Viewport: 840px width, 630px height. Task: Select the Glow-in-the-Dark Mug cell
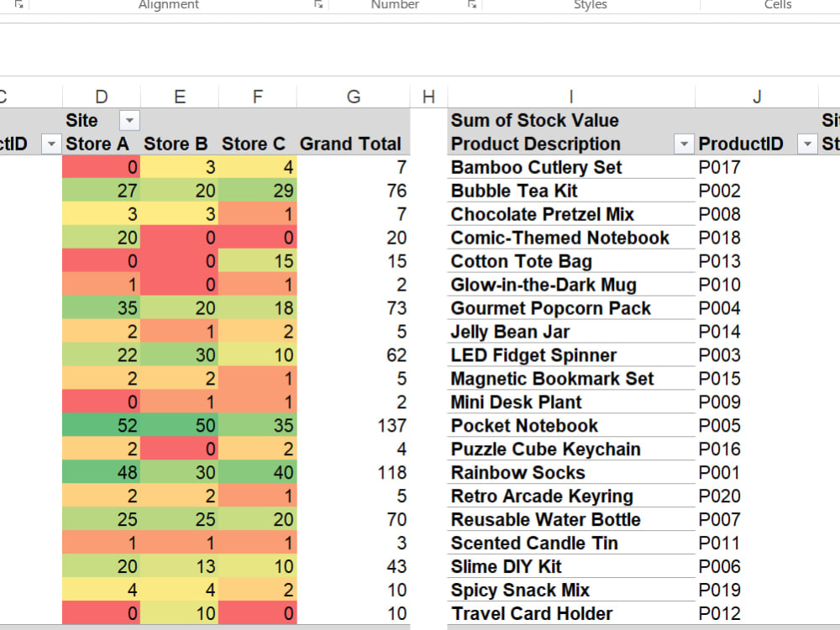click(571, 285)
